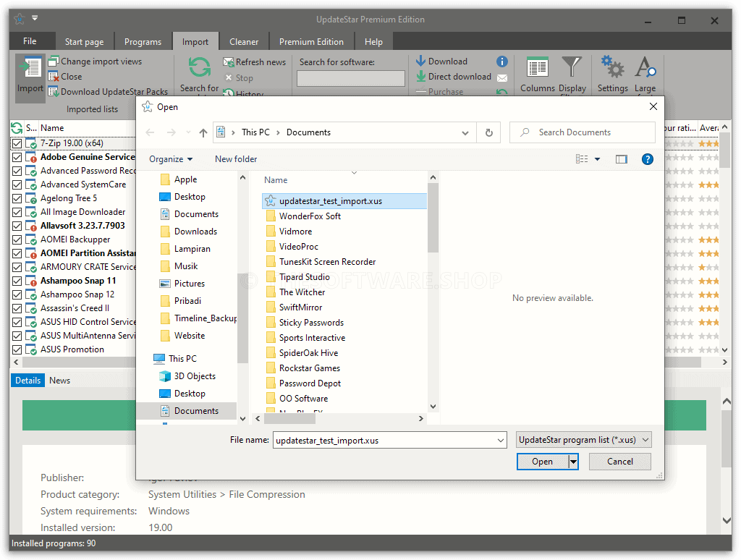The width and height of the screenshot is (741, 560).
Task: Expand the address bar history dropdown
Action: (x=465, y=133)
